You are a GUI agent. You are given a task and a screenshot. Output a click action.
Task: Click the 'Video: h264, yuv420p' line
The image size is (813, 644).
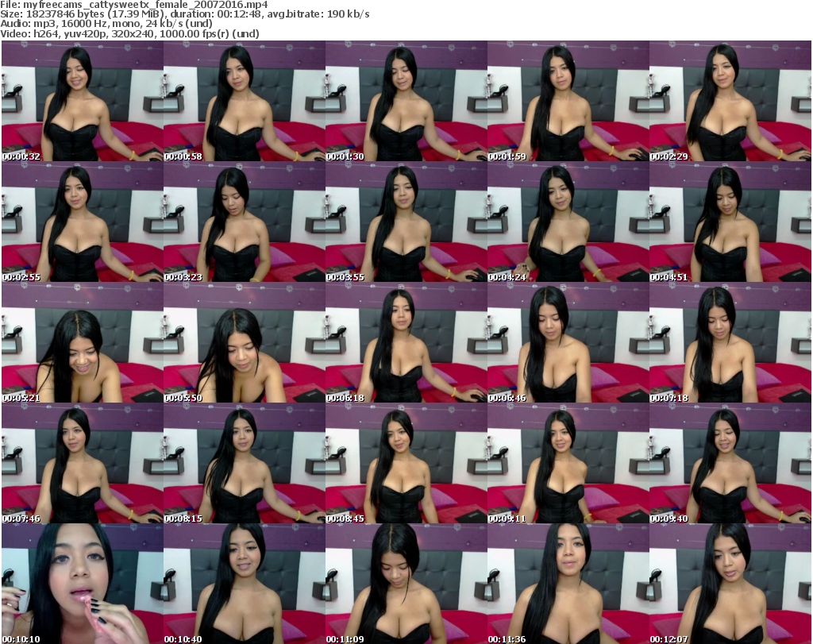(x=129, y=33)
